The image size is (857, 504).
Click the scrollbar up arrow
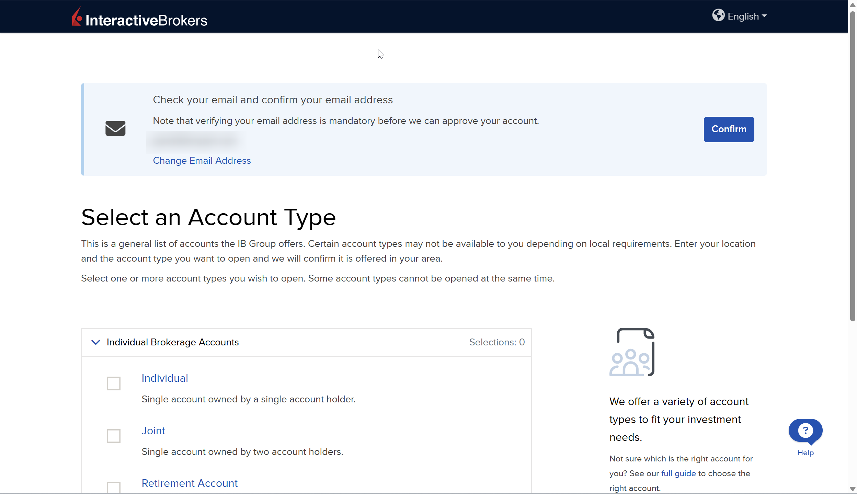(x=853, y=5)
